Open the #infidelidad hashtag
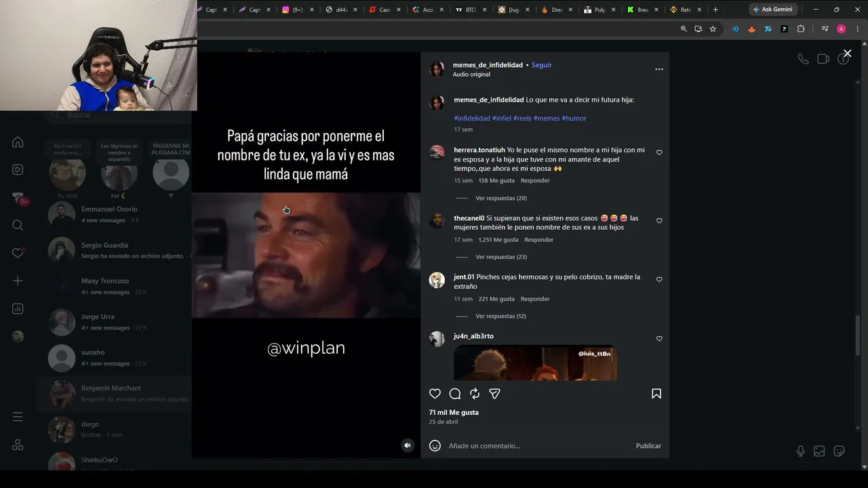 click(472, 119)
